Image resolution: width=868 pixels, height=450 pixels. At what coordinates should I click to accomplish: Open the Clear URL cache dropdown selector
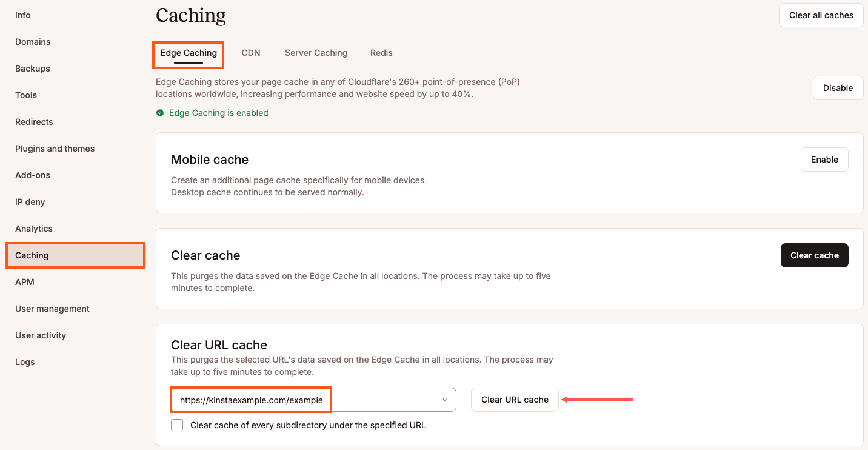(444, 400)
